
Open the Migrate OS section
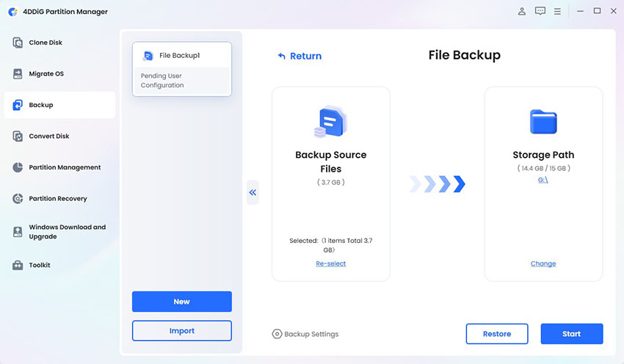(59, 73)
